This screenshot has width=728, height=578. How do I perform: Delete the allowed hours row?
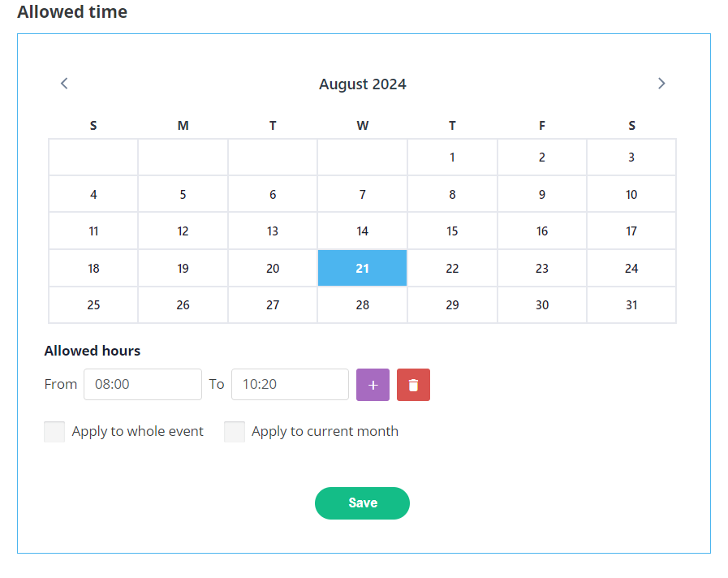coord(413,385)
